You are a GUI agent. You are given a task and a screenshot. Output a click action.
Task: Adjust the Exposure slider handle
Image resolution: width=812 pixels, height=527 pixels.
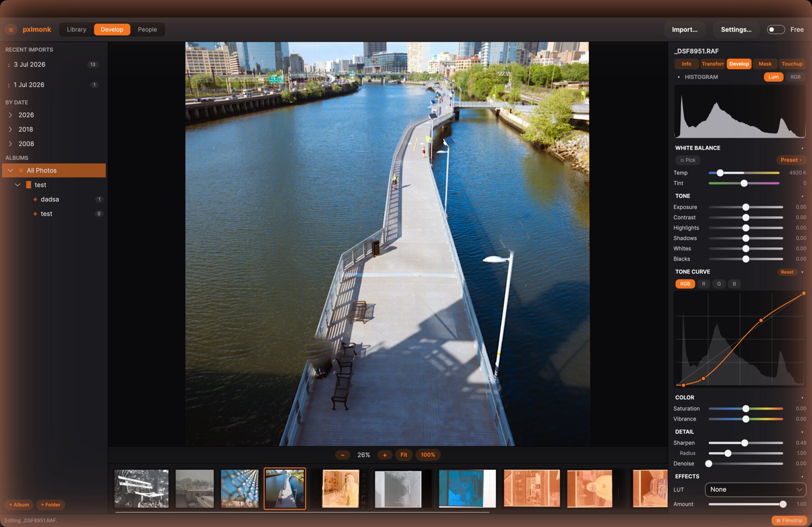(746, 207)
